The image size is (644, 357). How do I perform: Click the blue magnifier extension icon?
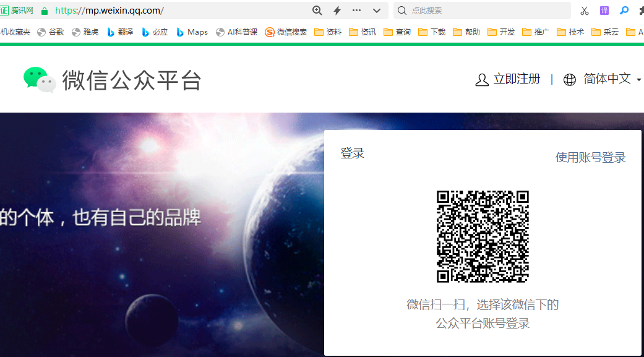coord(624,11)
